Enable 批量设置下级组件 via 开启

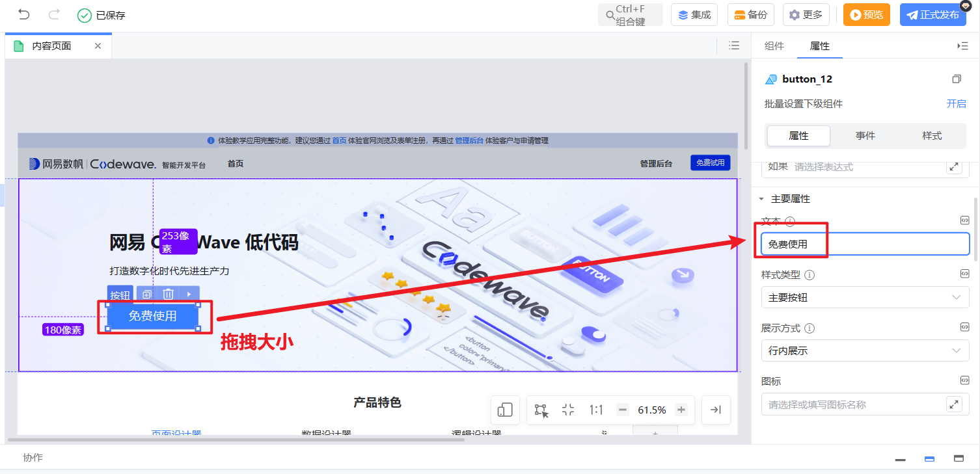957,103
